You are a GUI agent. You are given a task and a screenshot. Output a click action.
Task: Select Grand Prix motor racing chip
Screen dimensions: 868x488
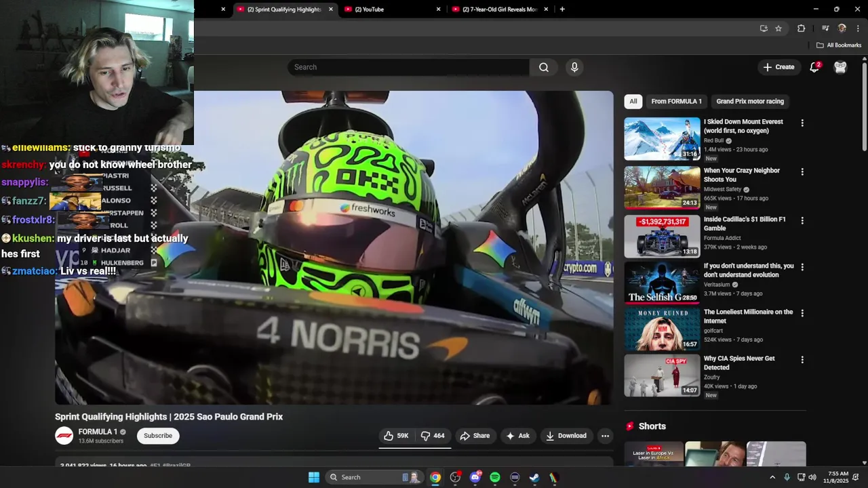point(750,102)
